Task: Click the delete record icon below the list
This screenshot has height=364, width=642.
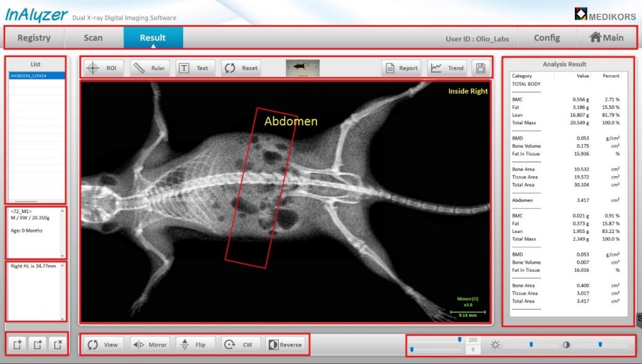Action: pos(58,345)
